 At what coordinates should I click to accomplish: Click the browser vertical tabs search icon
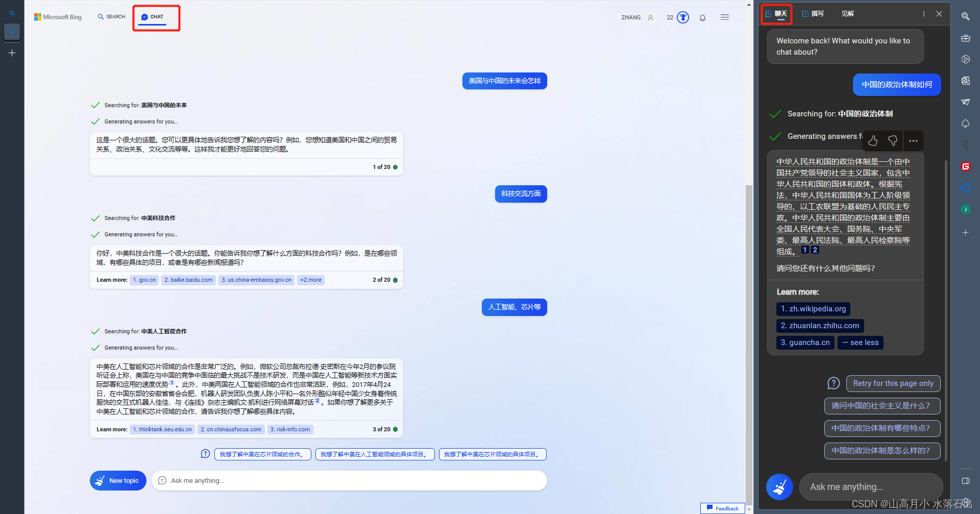click(x=12, y=13)
